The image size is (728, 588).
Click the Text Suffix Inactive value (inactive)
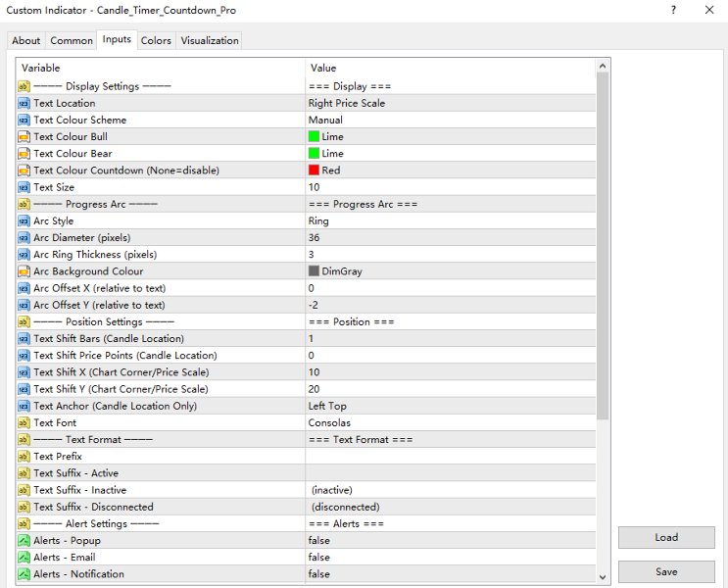[451, 490]
